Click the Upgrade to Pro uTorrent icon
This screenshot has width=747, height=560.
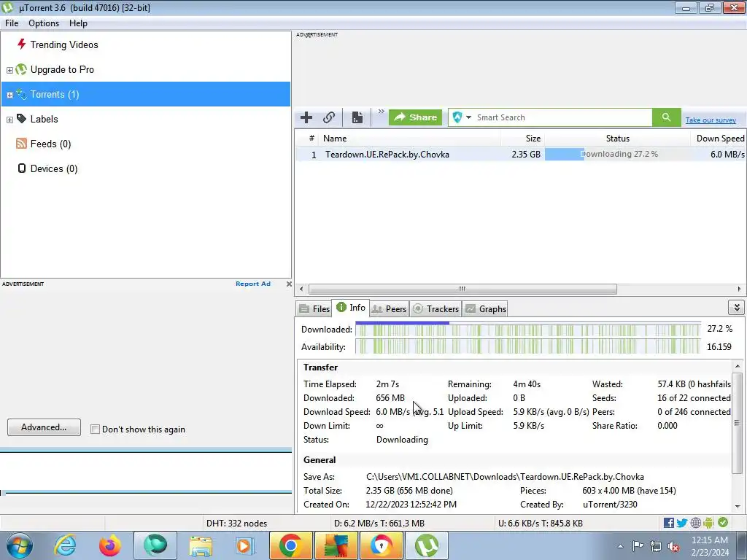coord(21,69)
